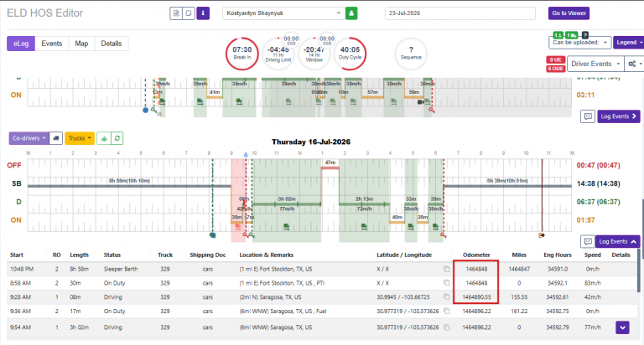
Task: Click the truck icon under 3h 02m driving
Action: 286,226
